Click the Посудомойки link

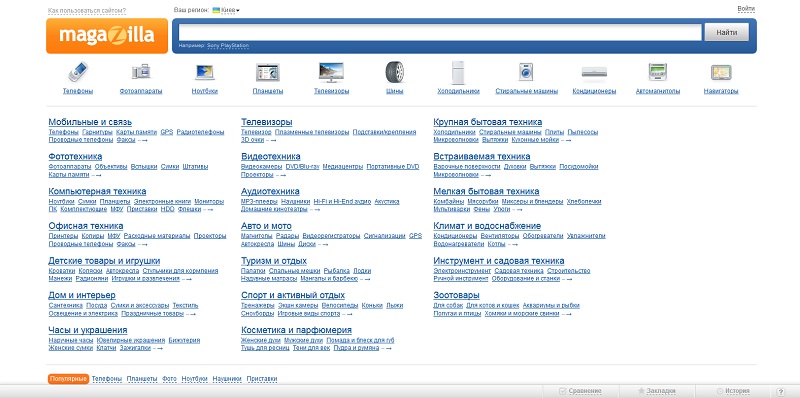pyautogui.click(x=579, y=167)
